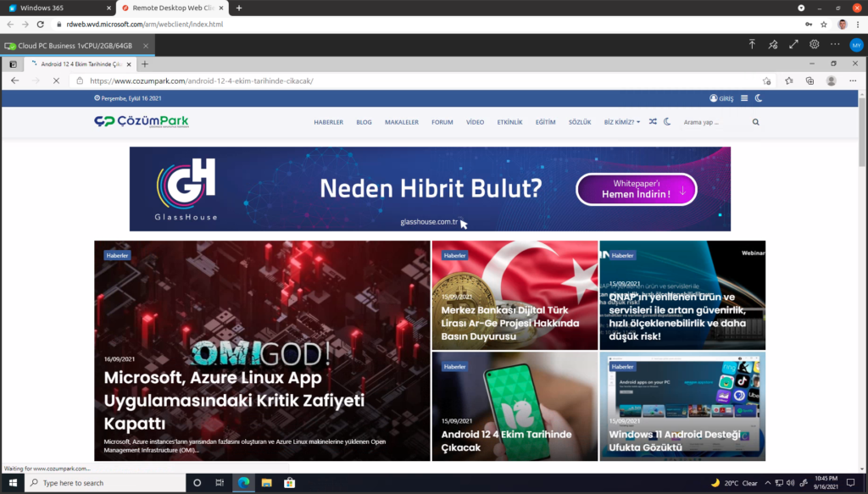Image resolution: width=868 pixels, height=494 pixels.
Task: Click the GİRİŞ login link
Action: tap(721, 98)
